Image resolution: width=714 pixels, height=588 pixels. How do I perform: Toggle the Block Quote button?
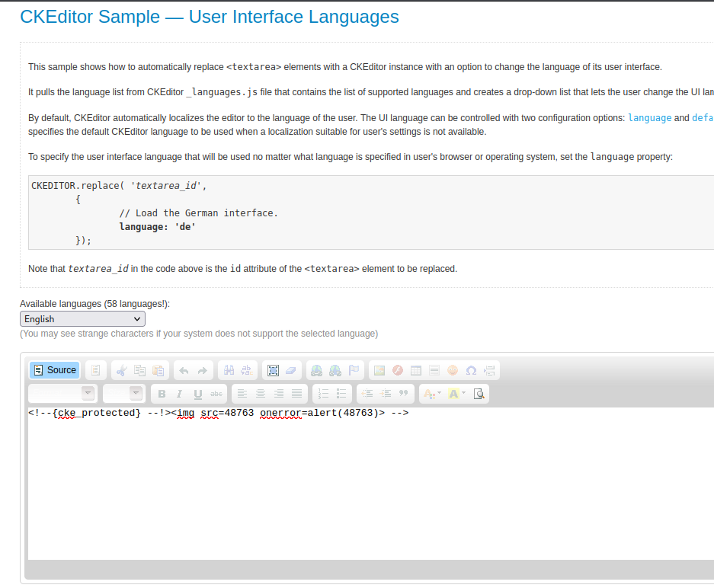pyautogui.click(x=404, y=394)
